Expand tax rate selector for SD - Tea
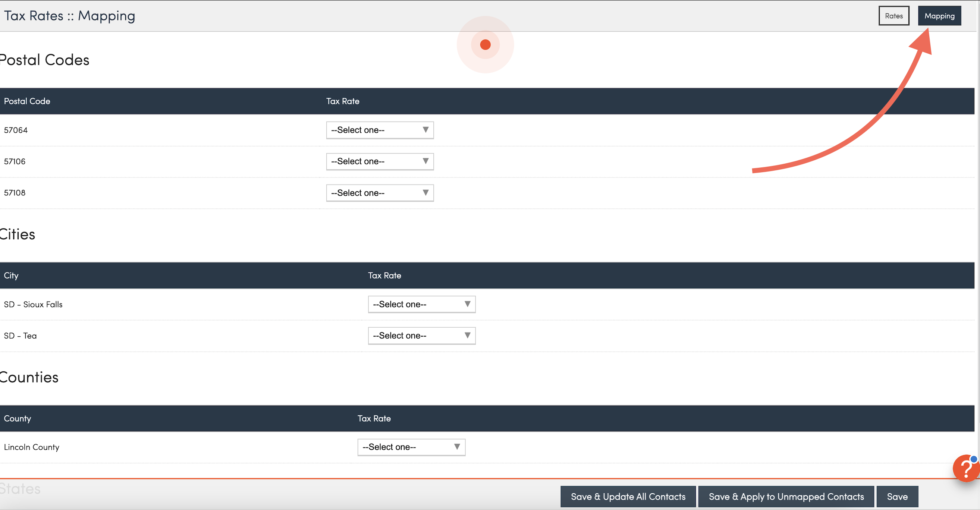 (421, 336)
